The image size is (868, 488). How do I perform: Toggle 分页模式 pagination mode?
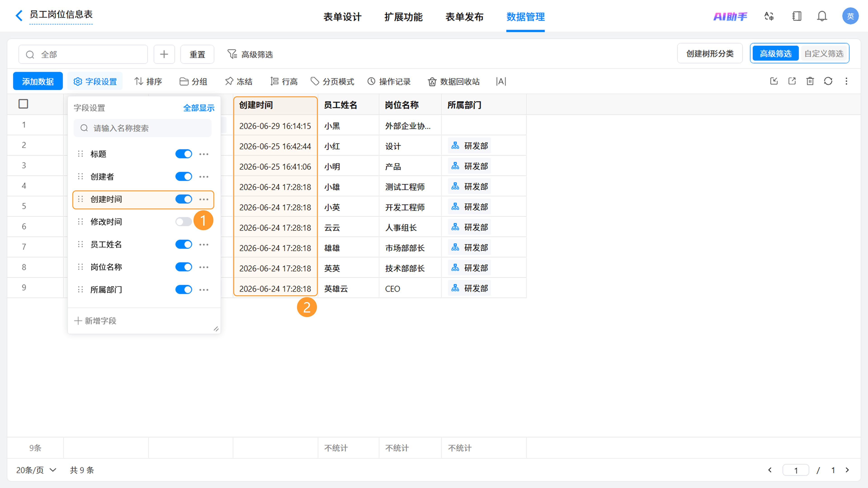pos(332,81)
